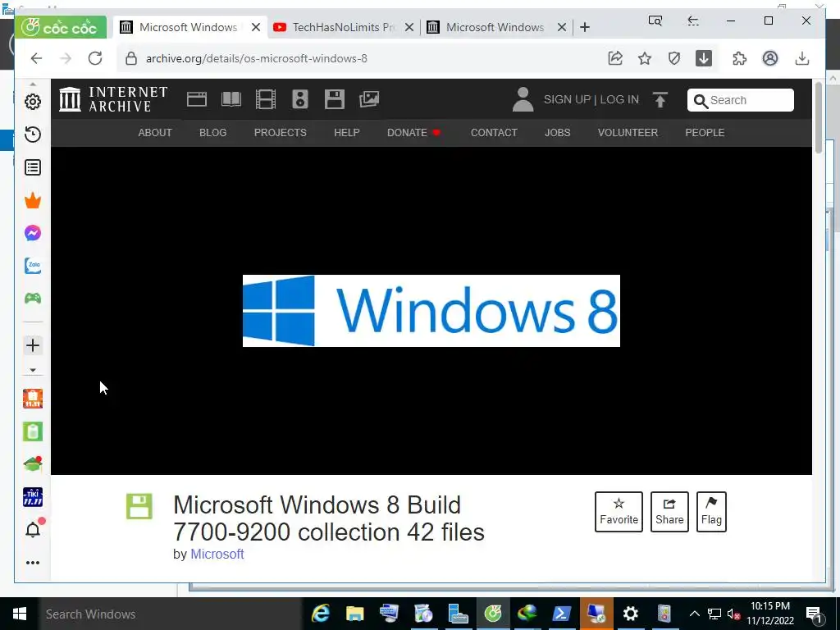Click the orange crown sidebar icon
This screenshot has height=630, width=840.
pos(33,200)
